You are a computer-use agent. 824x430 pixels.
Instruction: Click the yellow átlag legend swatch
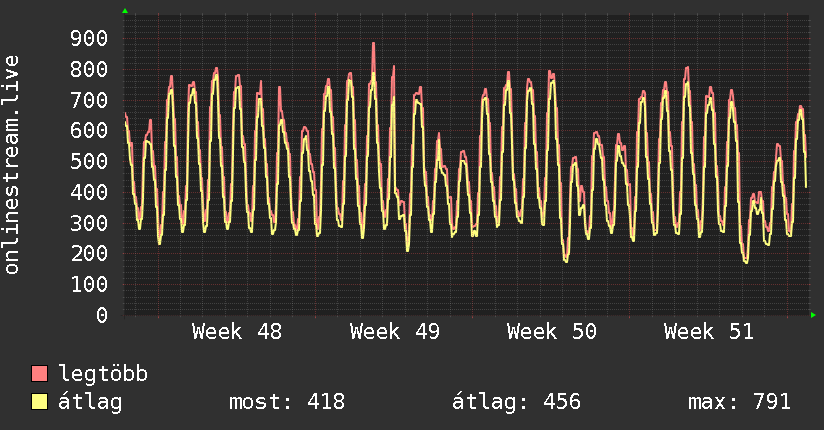(x=39, y=402)
